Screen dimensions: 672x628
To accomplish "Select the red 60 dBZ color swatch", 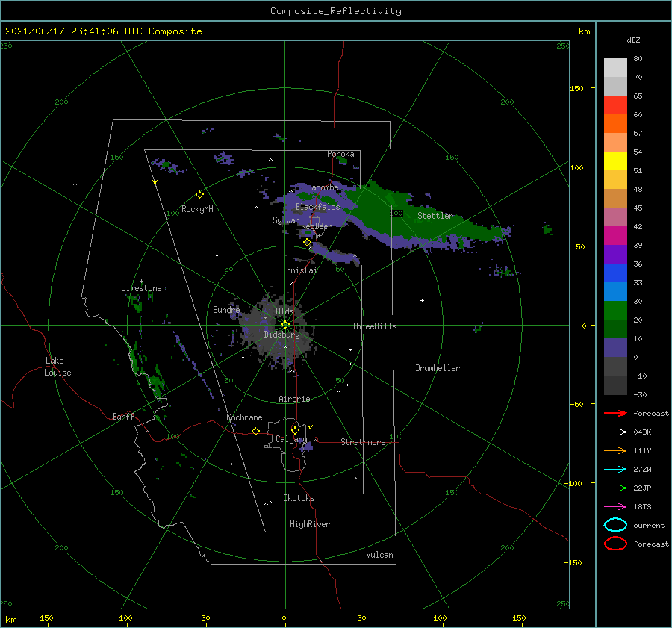I will point(615,105).
